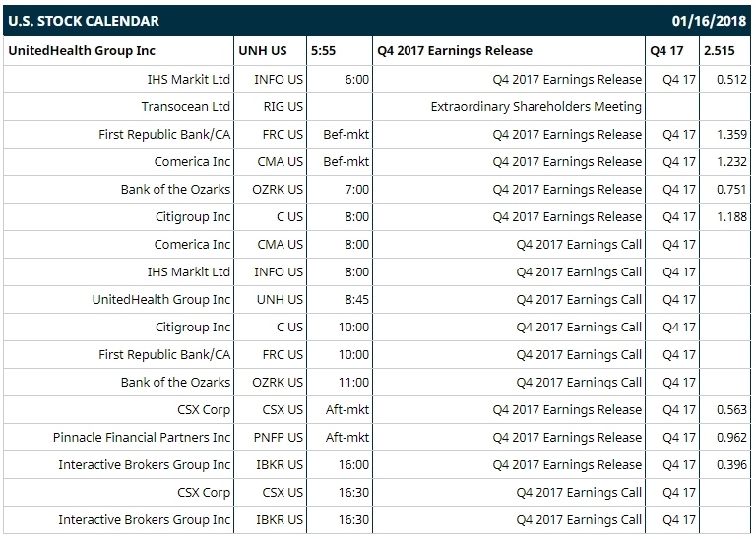Click Earnings Release event in IBKR 16:00 row
756x539 pixels.
point(567,465)
